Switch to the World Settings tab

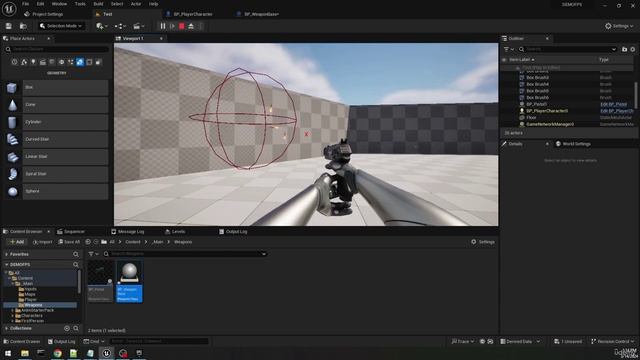pyautogui.click(x=573, y=144)
